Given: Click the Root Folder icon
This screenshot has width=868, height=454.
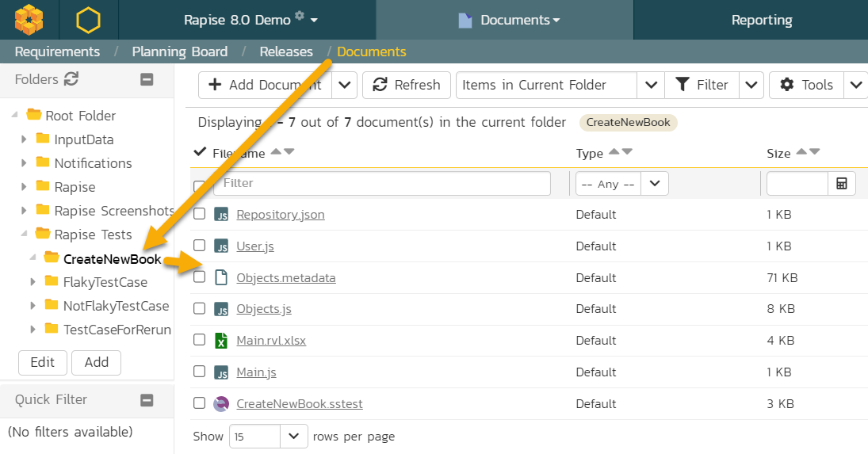Looking at the screenshot, I should pyautogui.click(x=34, y=114).
